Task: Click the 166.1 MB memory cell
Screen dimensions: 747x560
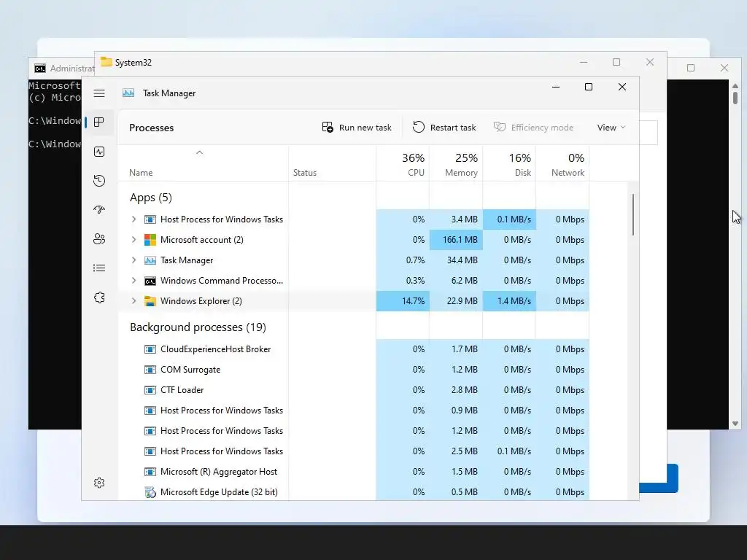Action: tap(456, 239)
